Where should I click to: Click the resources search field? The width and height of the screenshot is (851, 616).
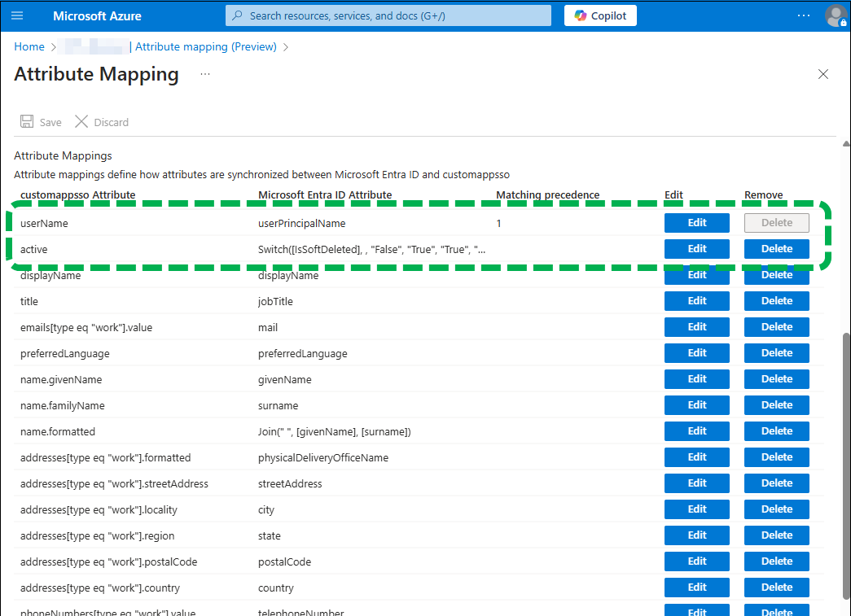click(388, 15)
